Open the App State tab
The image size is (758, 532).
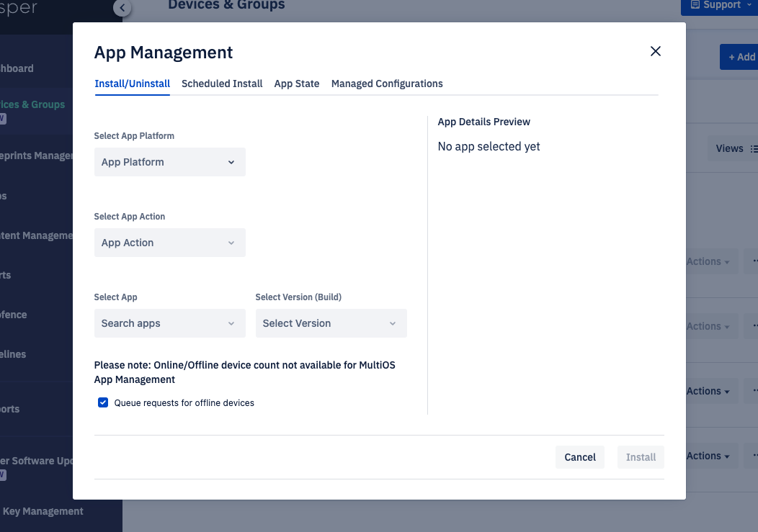(x=296, y=84)
